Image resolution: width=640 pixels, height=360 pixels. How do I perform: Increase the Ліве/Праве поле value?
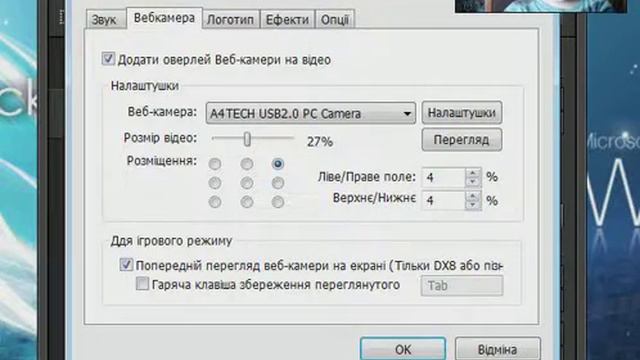coord(473,173)
